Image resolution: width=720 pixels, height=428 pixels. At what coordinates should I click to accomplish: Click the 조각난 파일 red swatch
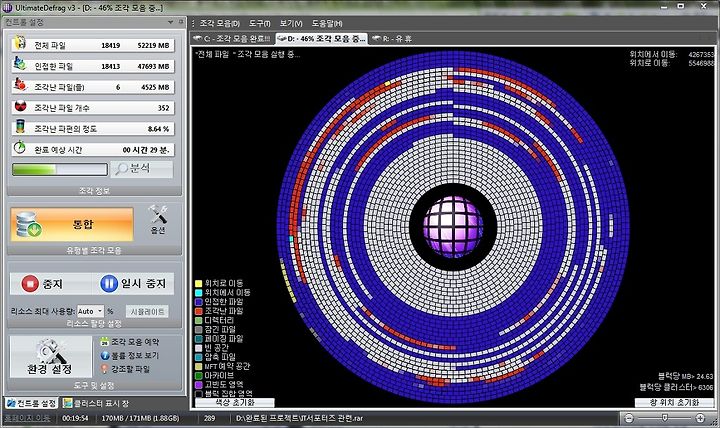click(x=199, y=311)
